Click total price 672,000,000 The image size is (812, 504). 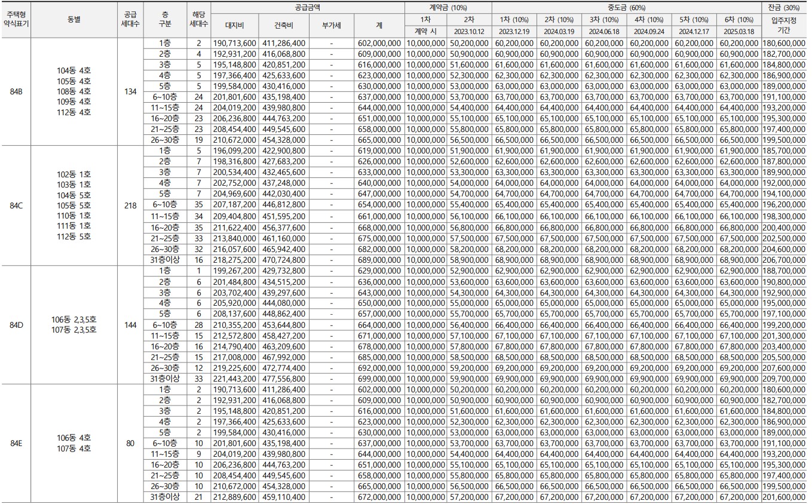tap(379, 497)
